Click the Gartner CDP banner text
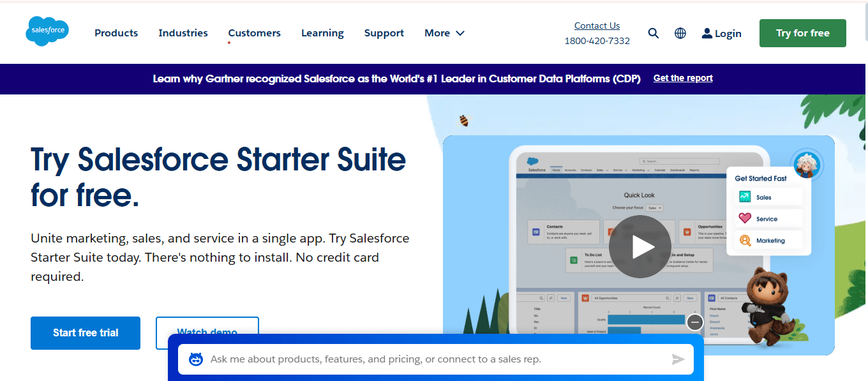The height and width of the screenshot is (381, 868). point(398,78)
